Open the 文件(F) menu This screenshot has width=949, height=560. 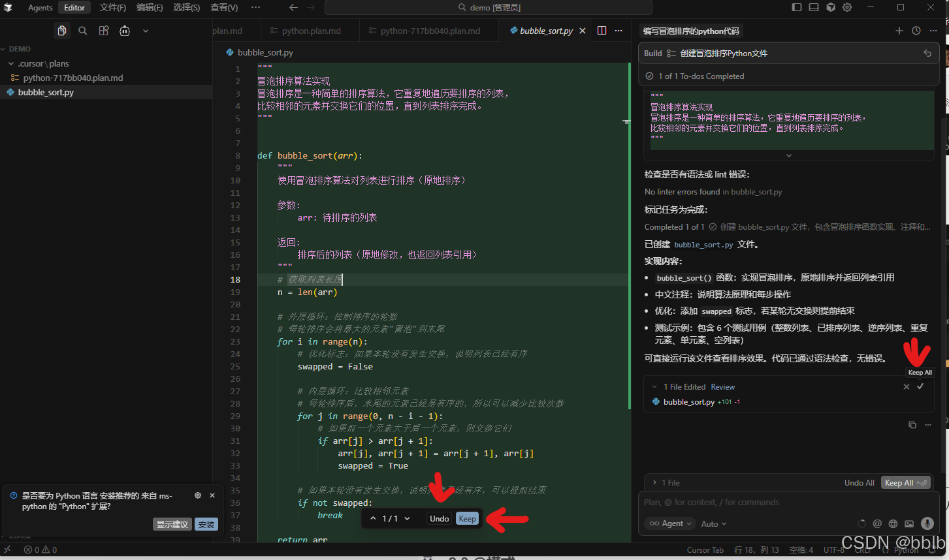(x=112, y=7)
